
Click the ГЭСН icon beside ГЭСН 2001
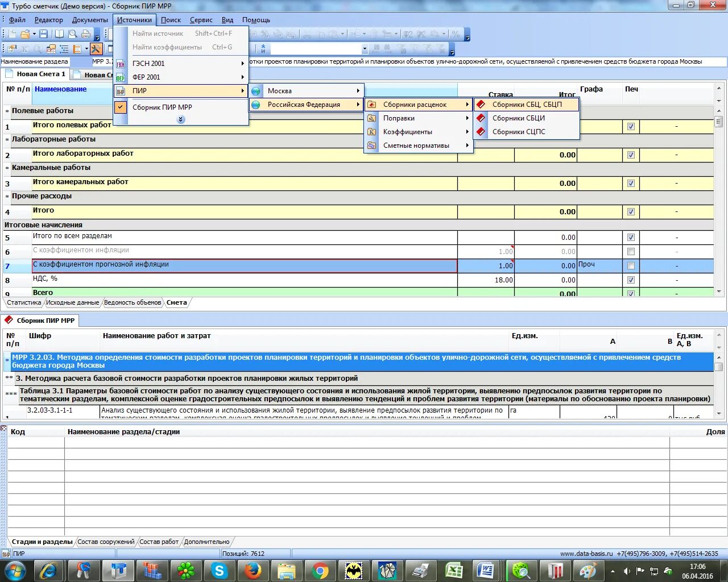tap(121, 64)
